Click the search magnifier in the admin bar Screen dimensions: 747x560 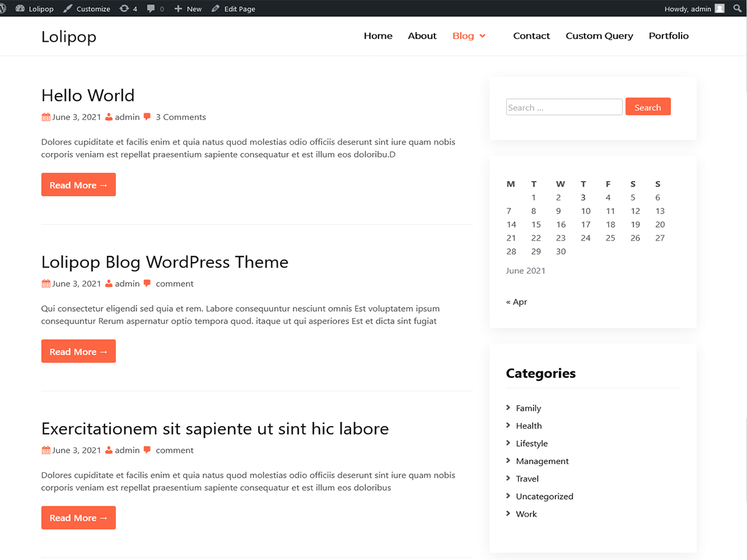coord(737,8)
